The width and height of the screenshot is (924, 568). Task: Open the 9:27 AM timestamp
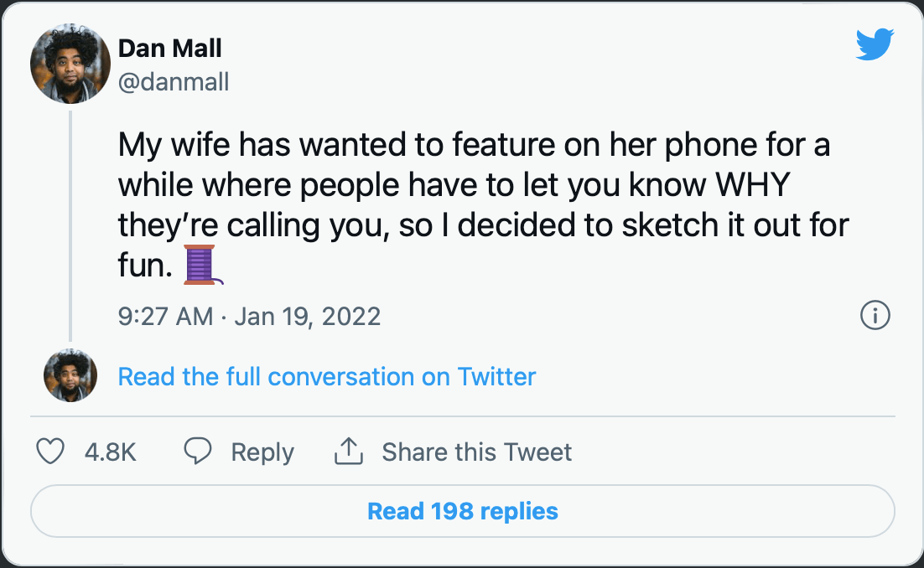tap(165, 316)
